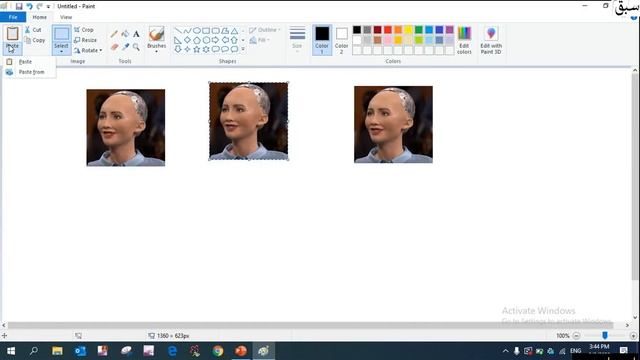The image size is (640, 360).
Task: Click the Paste clipboard icon
Action: [13, 33]
